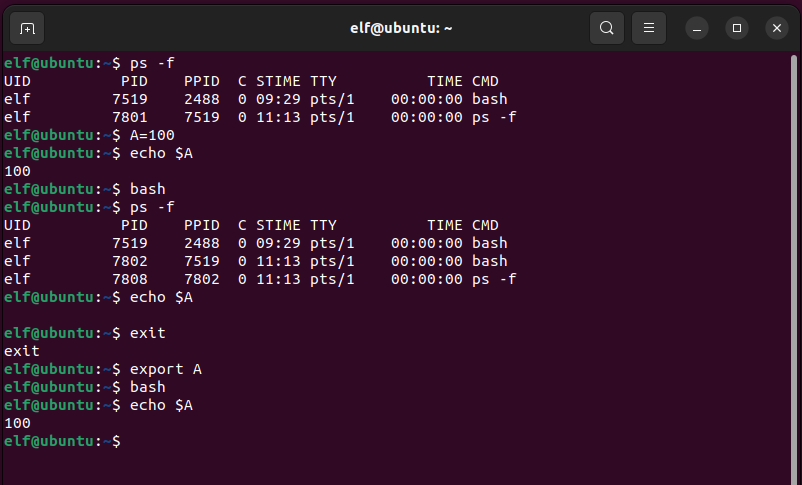Click the PPID header in the second table
Image resolution: width=802 pixels, height=485 pixels.
point(201,225)
